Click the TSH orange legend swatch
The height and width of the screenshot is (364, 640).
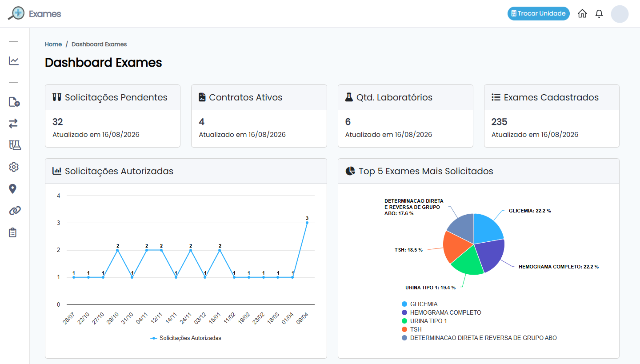tap(404, 329)
